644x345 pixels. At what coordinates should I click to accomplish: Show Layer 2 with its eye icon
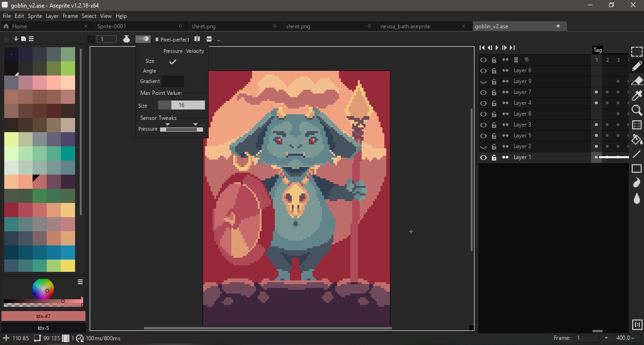[x=483, y=147]
